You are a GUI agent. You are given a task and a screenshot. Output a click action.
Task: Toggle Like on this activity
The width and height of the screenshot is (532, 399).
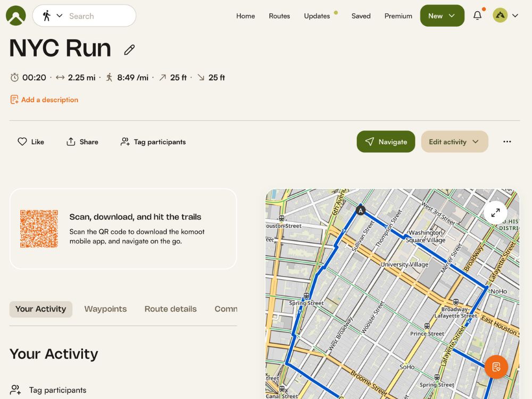coord(31,142)
